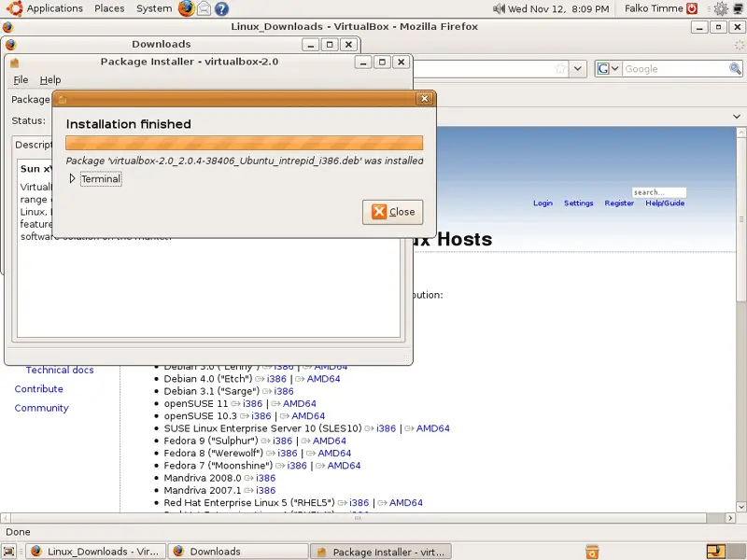The height and width of the screenshot is (560, 747).
Task: Open the Applications menu in top panel
Action: coord(54,8)
